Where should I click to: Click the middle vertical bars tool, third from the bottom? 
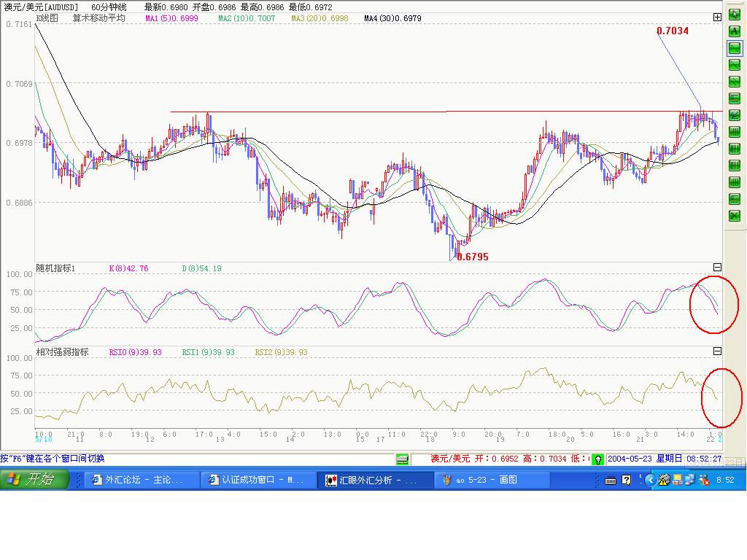[735, 166]
